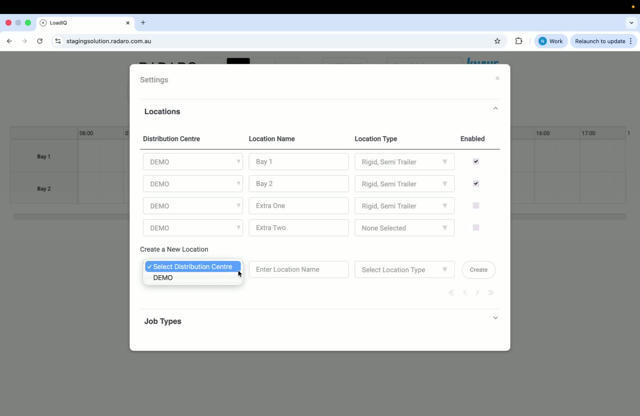Open the Select Location Type dropdown

pyautogui.click(x=404, y=270)
